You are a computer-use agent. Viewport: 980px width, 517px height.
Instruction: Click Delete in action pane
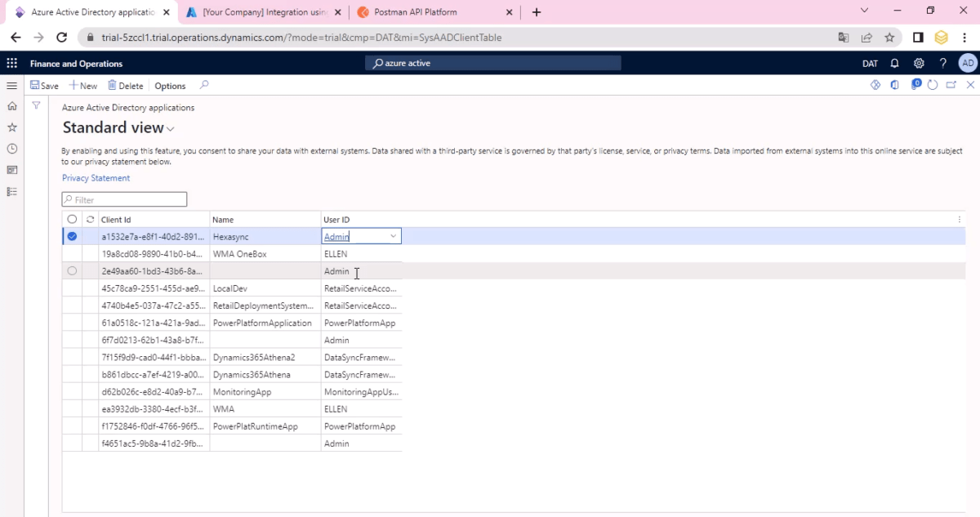click(126, 86)
